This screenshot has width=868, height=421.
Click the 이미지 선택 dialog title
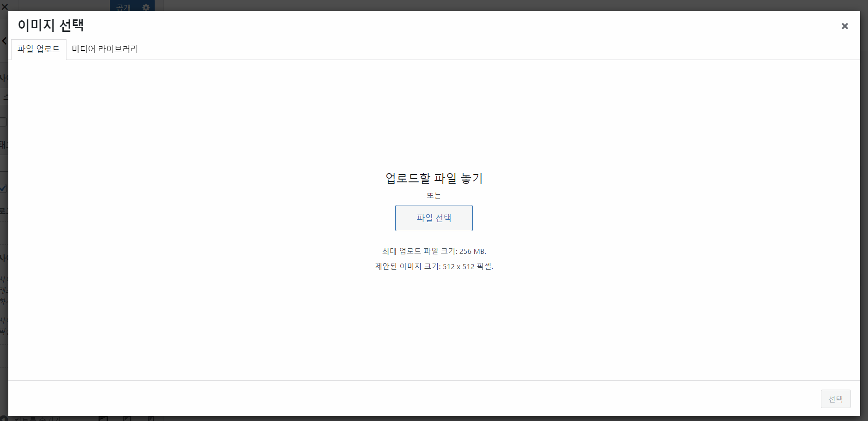tap(51, 25)
